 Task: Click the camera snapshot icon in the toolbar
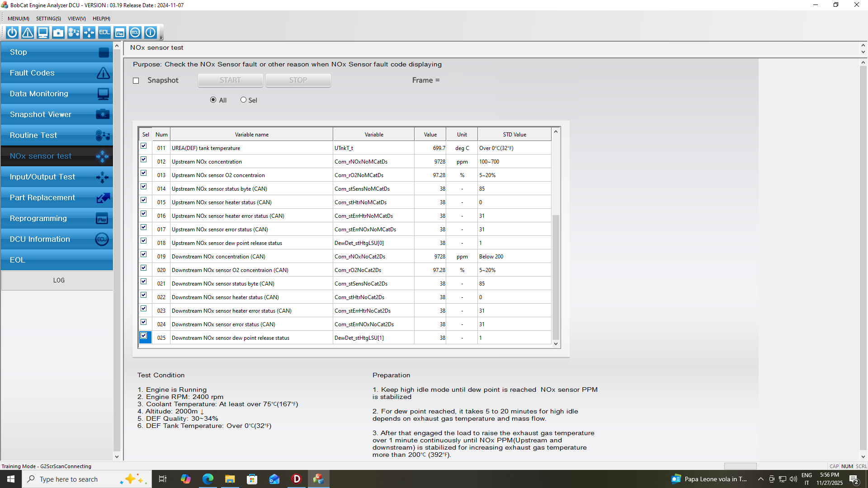58,33
